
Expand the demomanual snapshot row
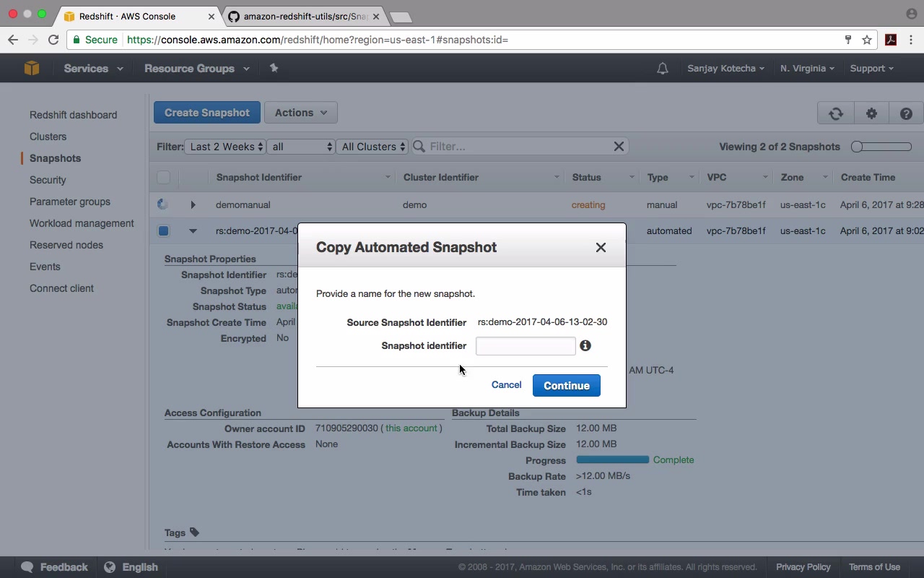(x=193, y=205)
